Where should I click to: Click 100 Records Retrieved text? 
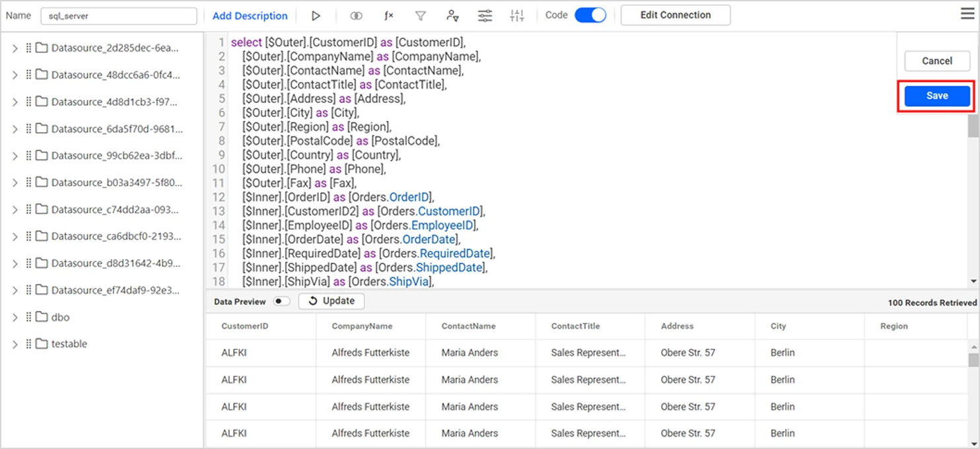coord(932,302)
